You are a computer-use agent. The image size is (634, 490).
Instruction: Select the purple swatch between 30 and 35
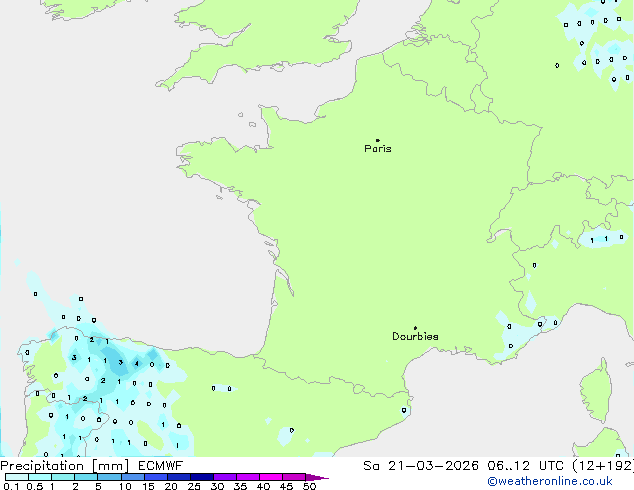pos(225,477)
